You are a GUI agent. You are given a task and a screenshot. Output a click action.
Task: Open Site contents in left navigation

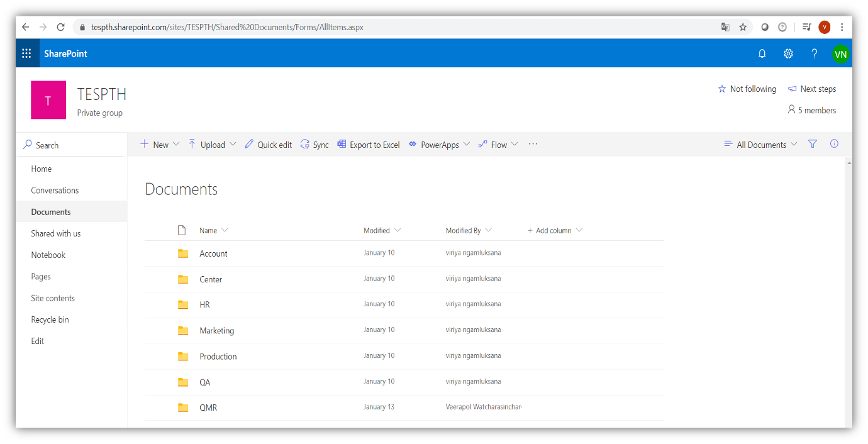[53, 298]
